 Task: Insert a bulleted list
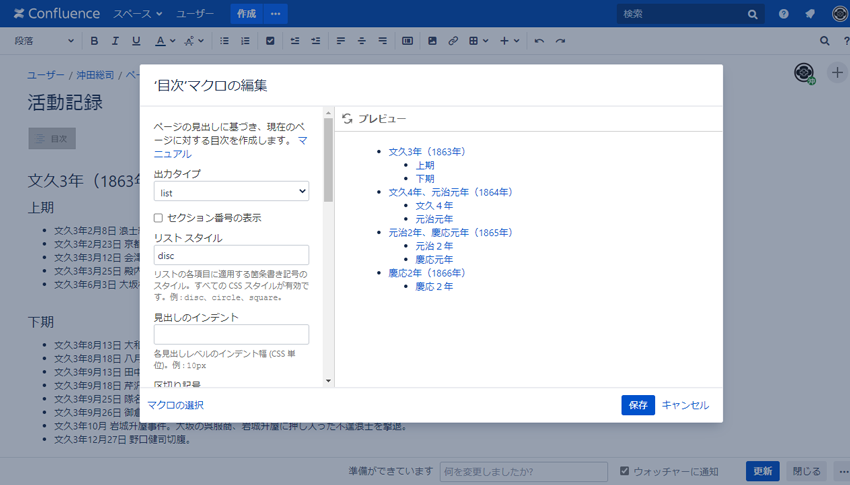[x=224, y=41]
